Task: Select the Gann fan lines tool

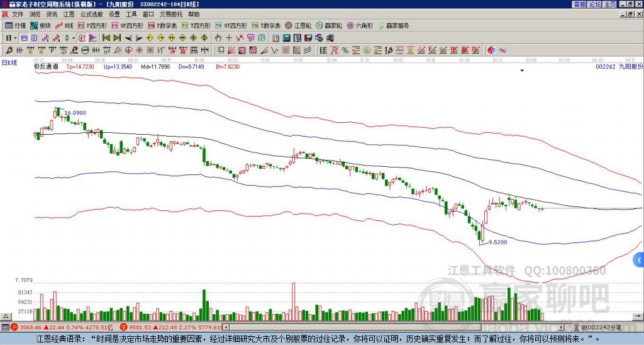Action: pyautogui.click(x=231, y=50)
